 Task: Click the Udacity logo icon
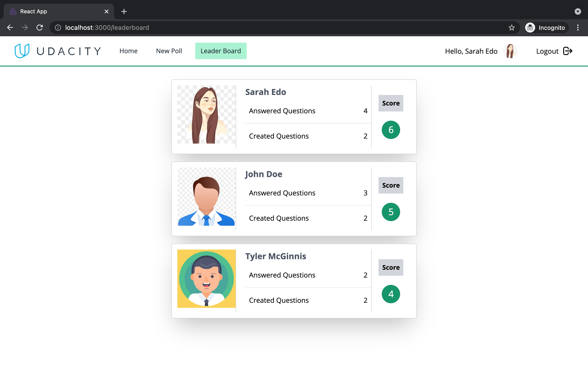pyautogui.click(x=22, y=51)
